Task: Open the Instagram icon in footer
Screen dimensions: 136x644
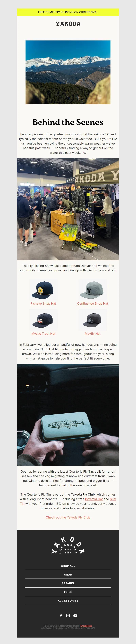Action: [68, 615]
